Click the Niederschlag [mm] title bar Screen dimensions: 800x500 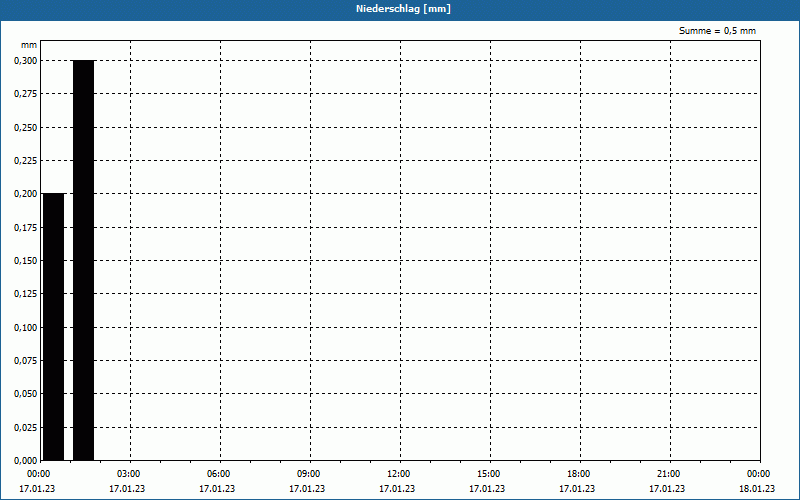[400, 9]
